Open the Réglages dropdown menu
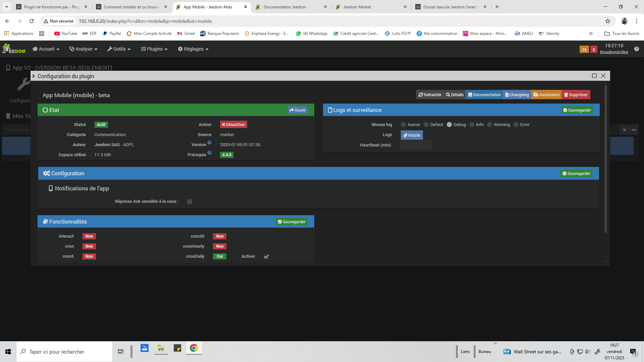644x362 pixels. point(193,49)
